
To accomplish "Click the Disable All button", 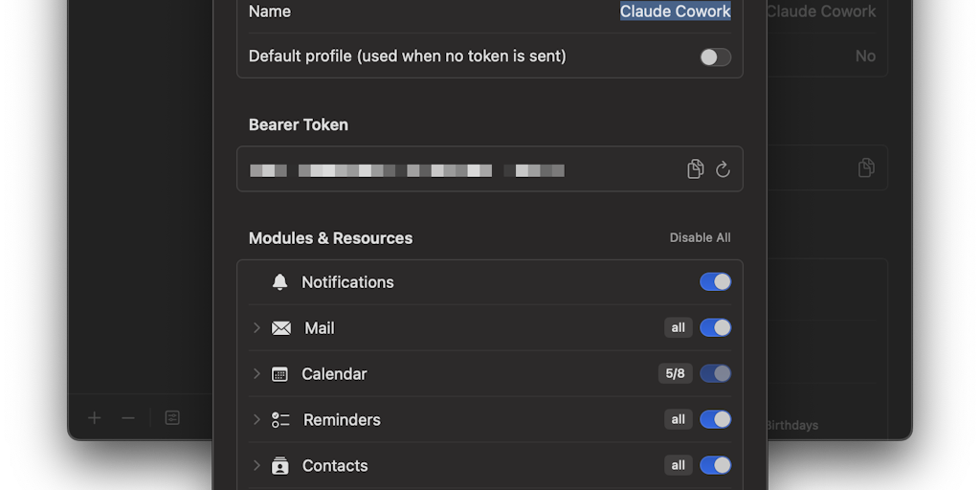I will [x=700, y=238].
